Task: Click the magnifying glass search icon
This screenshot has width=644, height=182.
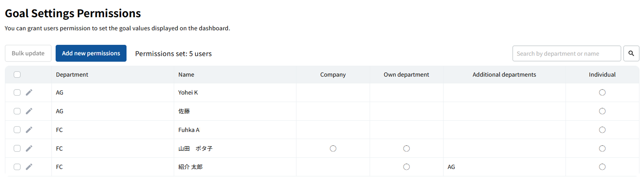Action: (x=631, y=54)
